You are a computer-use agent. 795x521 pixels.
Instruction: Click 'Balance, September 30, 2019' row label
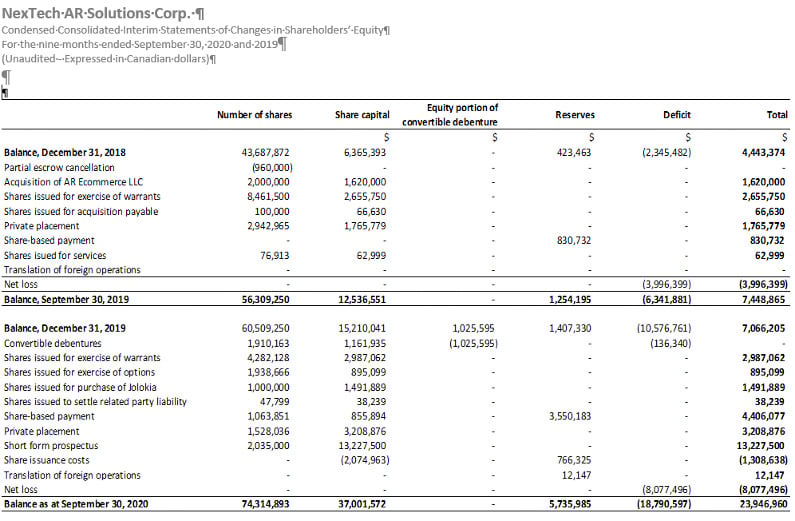coord(66,300)
